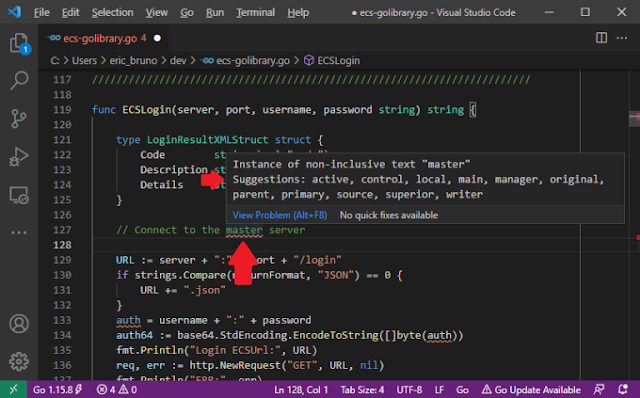
Task: Select the ecs-golibrary.go editor tab
Action: [x=104, y=38]
